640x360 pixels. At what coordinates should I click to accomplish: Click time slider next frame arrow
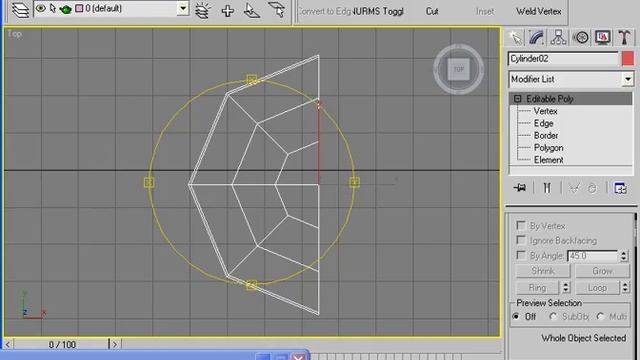click(x=115, y=344)
